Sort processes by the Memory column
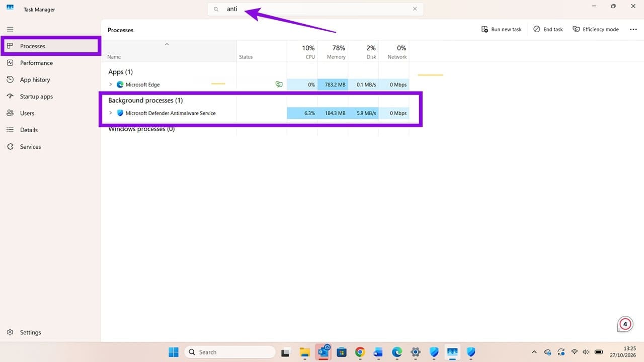Screen dimensions: 644x362 (333, 51)
